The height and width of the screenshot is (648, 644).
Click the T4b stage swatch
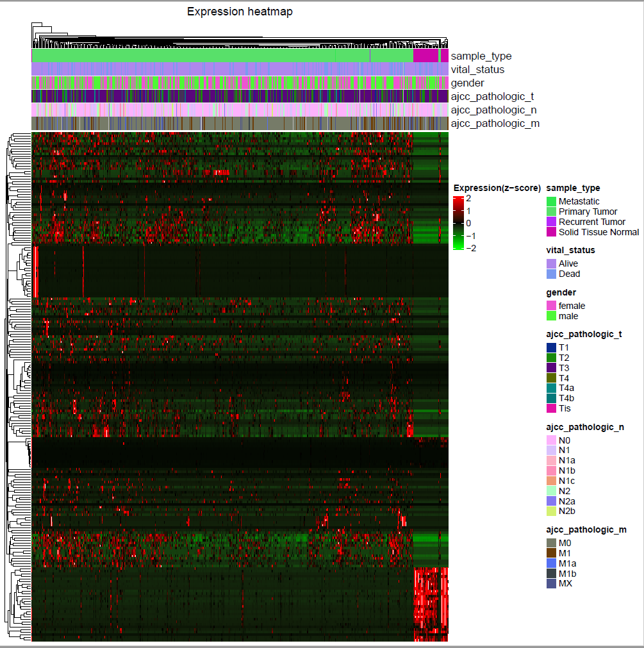551,399
